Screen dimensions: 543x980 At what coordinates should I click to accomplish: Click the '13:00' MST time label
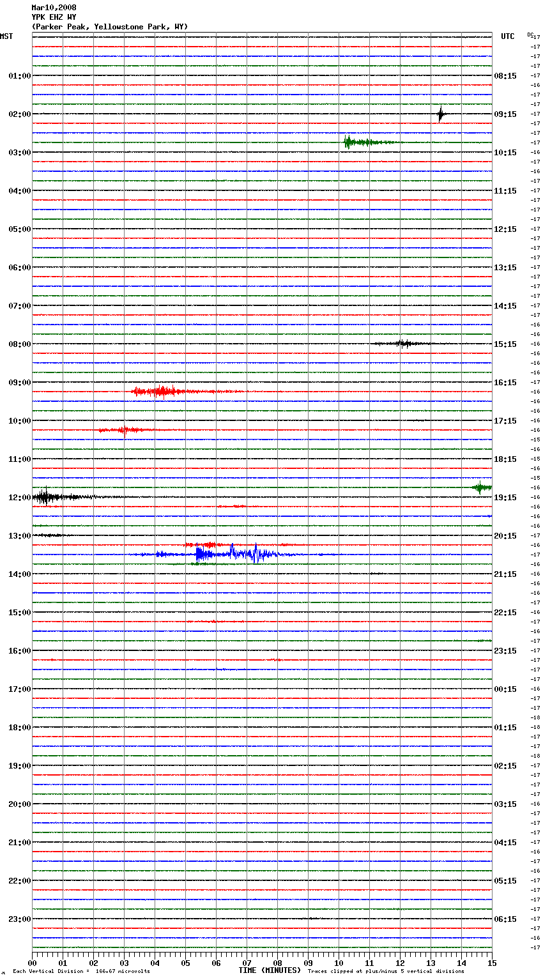(20, 536)
